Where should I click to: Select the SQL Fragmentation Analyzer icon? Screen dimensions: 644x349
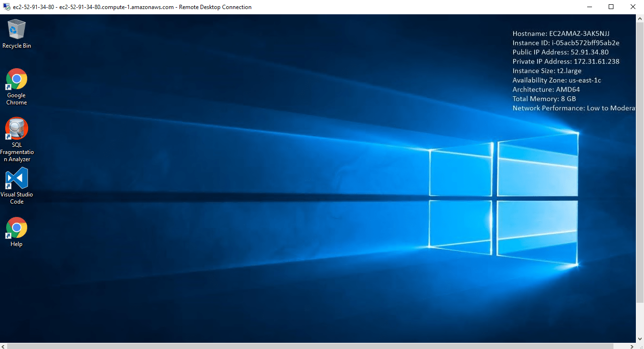coord(17,129)
